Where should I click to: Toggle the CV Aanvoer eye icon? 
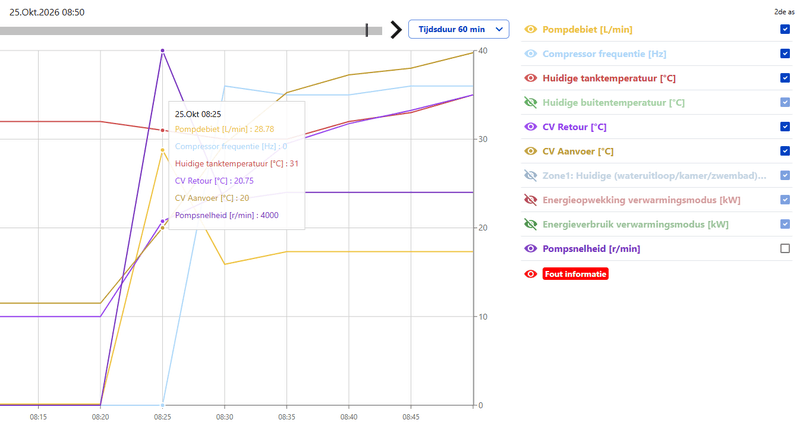pyautogui.click(x=531, y=151)
